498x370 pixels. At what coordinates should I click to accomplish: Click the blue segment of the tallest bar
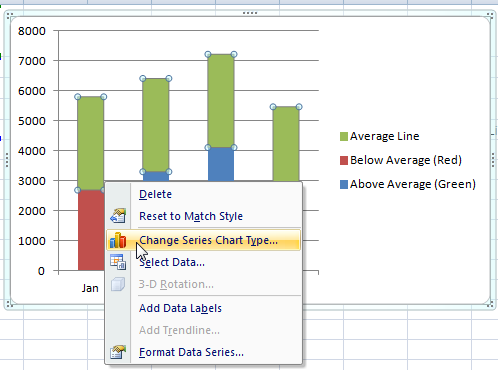click(221, 164)
